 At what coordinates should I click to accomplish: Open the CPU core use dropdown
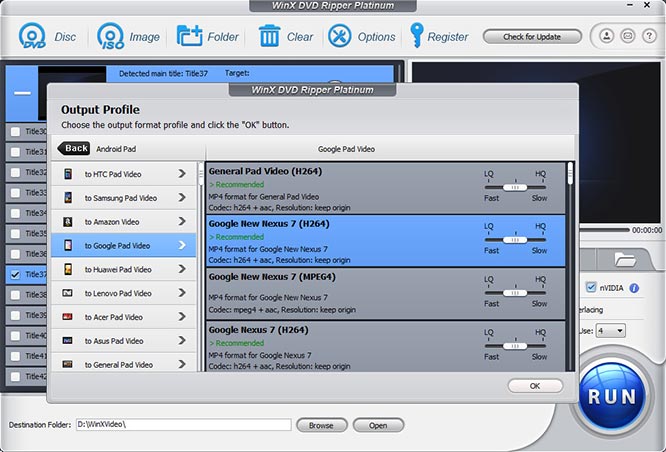click(611, 331)
